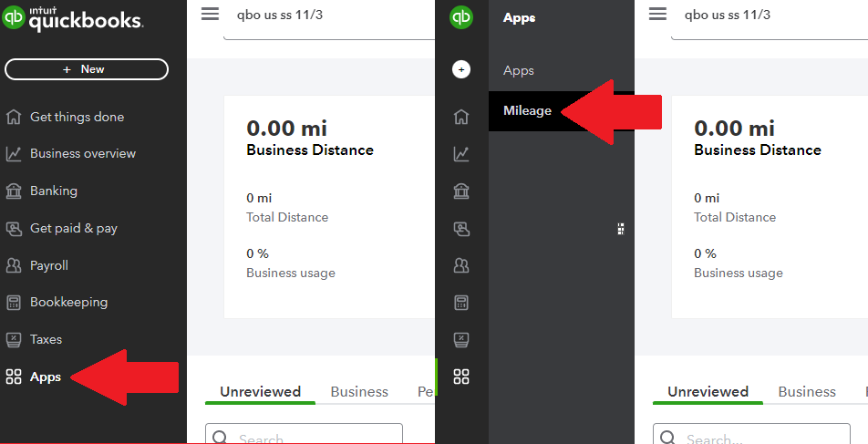868x444 pixels.
Task: Toggle hamburger menu in right screenshot header
Action: pyautogui.click(x=657, y=14)
